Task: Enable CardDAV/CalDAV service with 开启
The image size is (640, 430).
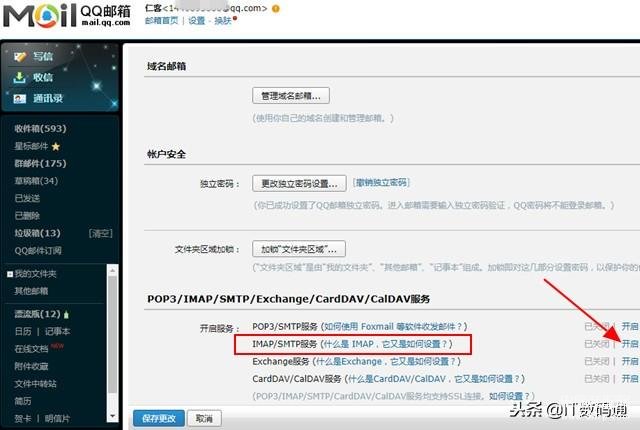Action: [630, 379]
